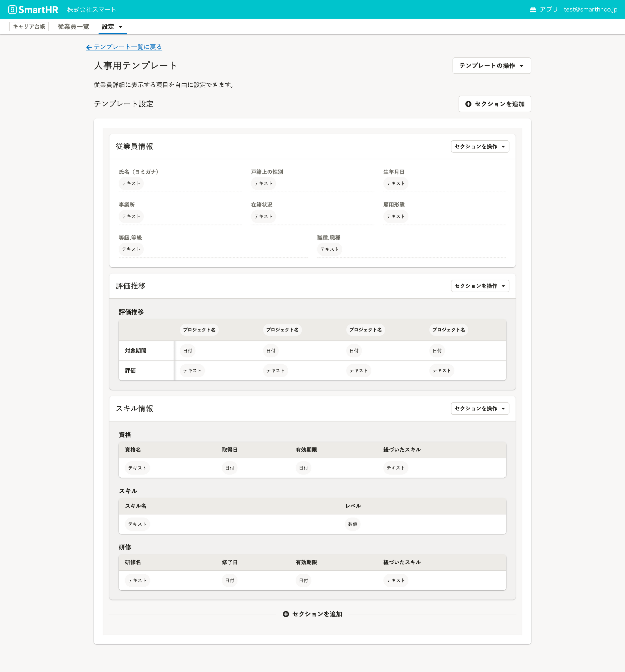Click first プロジェクト名 column header chip

[x=199, y=330]
